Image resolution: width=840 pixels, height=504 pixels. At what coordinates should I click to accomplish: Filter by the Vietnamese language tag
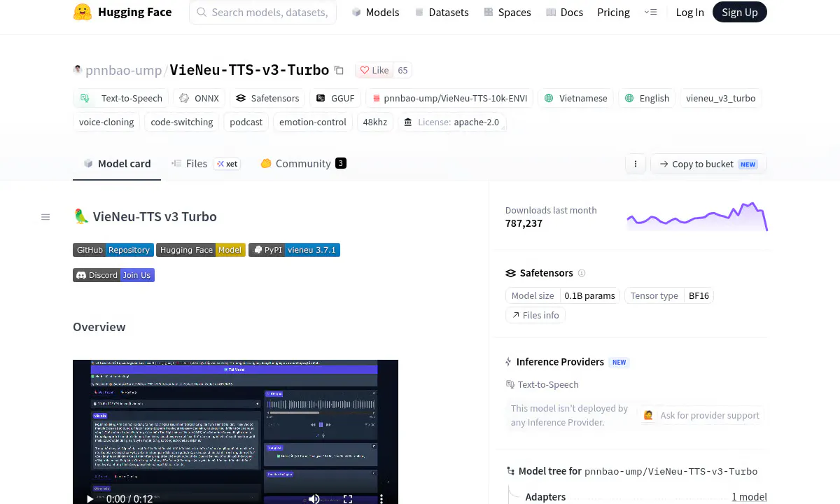tap(576, 98)
